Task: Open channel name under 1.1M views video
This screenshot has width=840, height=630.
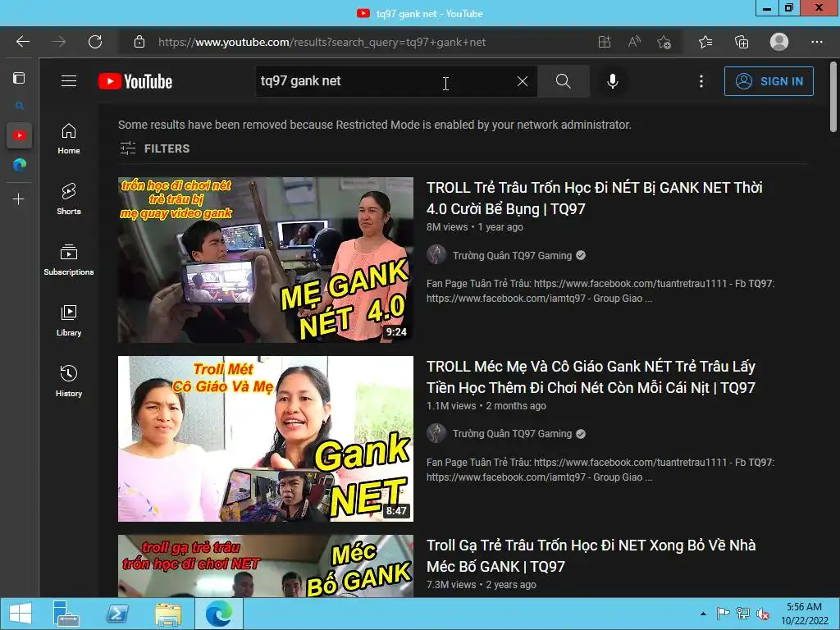Action: coord(512,434)
